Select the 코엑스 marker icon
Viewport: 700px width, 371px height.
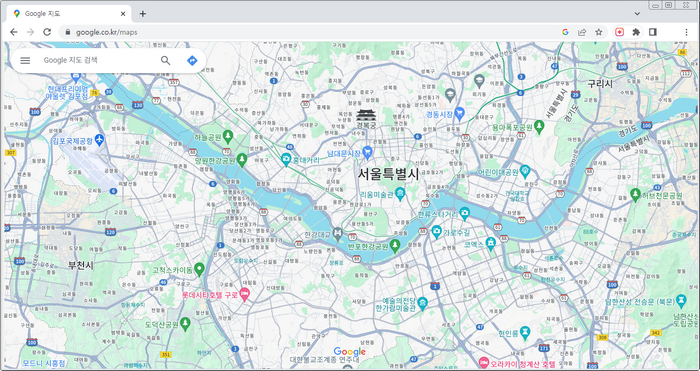(x=491, y=244)
